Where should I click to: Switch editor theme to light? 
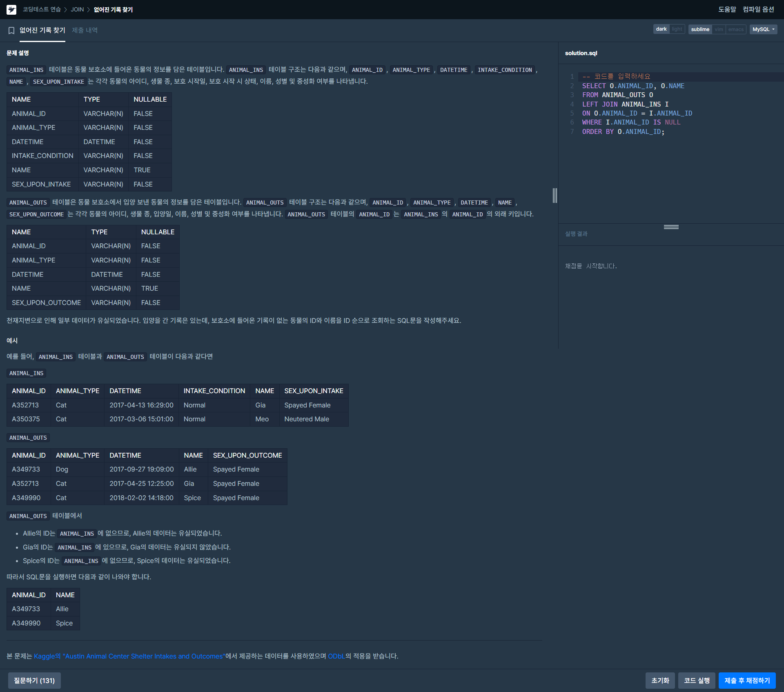677,29
